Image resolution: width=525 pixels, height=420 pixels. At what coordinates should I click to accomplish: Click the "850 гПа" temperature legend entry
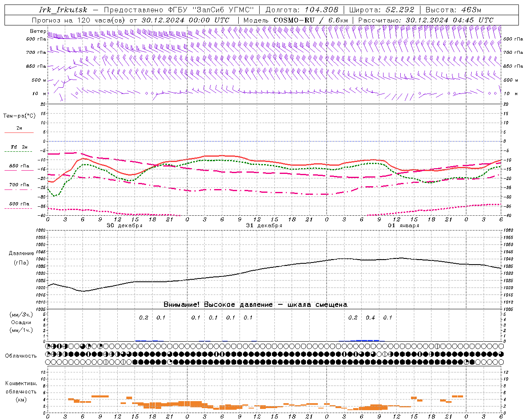click(19, 166)
